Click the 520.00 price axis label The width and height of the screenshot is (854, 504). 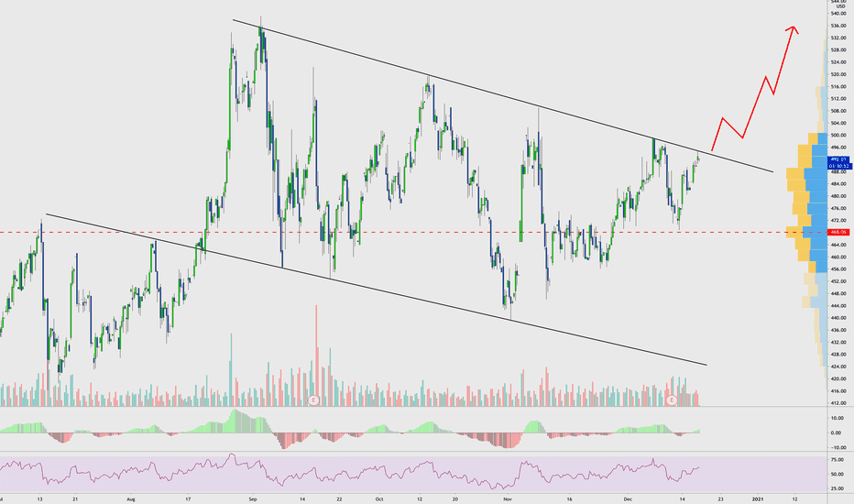click(838, 74)
